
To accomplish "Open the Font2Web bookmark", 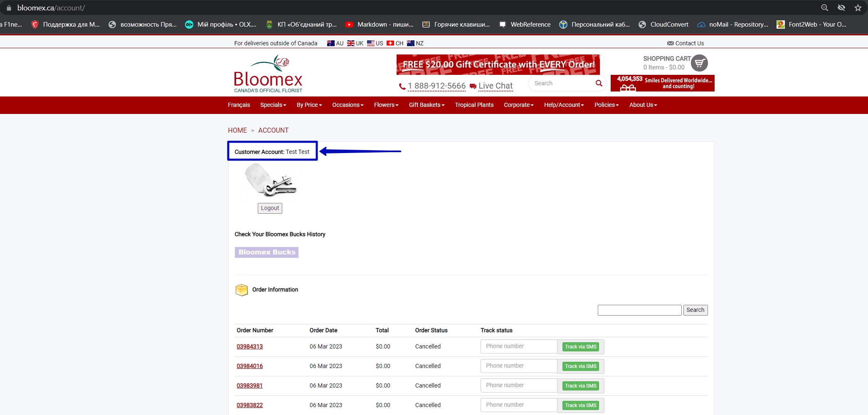I will pos(812,25).
